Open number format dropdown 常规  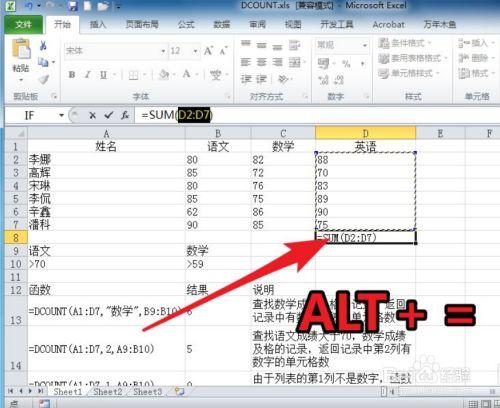click(x=365, y=45)
